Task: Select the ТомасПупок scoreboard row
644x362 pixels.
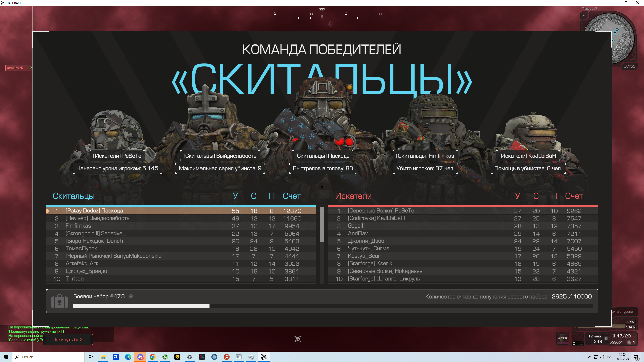Action: (181, 248)
